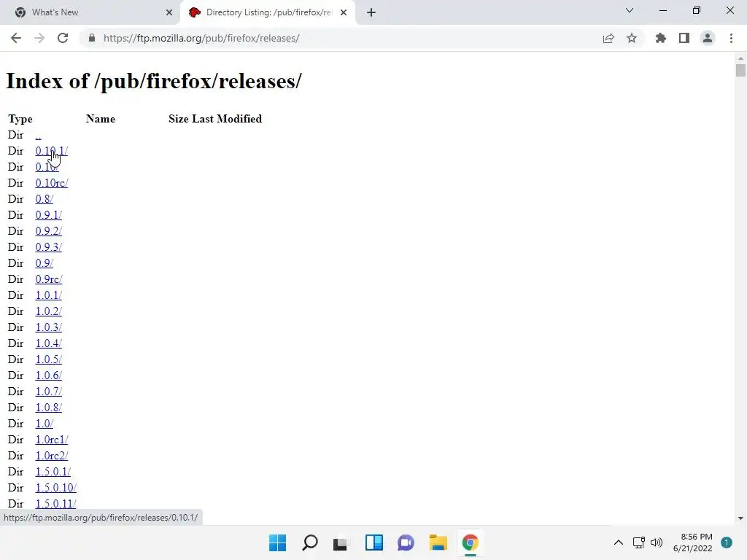Screen dimensions: 747x560
Task: Open the 1.0rc2/ directory
Action: coord(52,456)
